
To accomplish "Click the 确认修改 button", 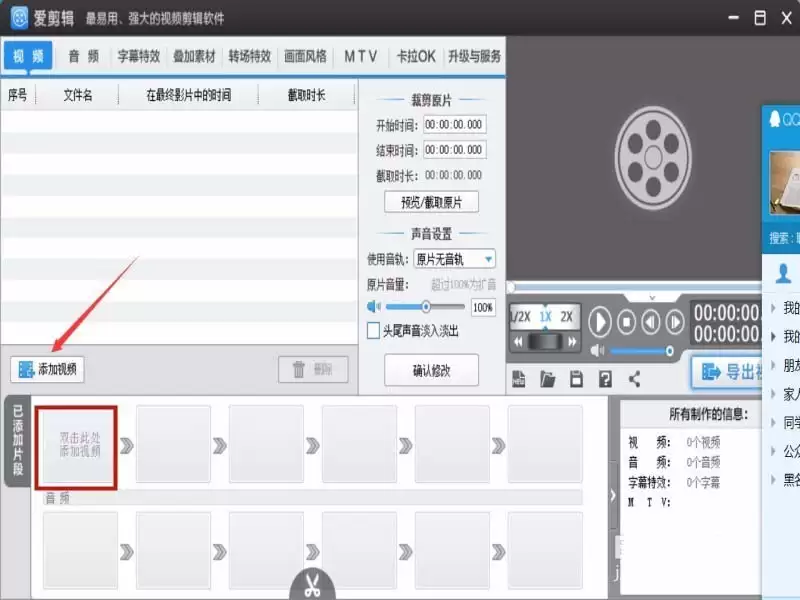I will click(431, 370).
